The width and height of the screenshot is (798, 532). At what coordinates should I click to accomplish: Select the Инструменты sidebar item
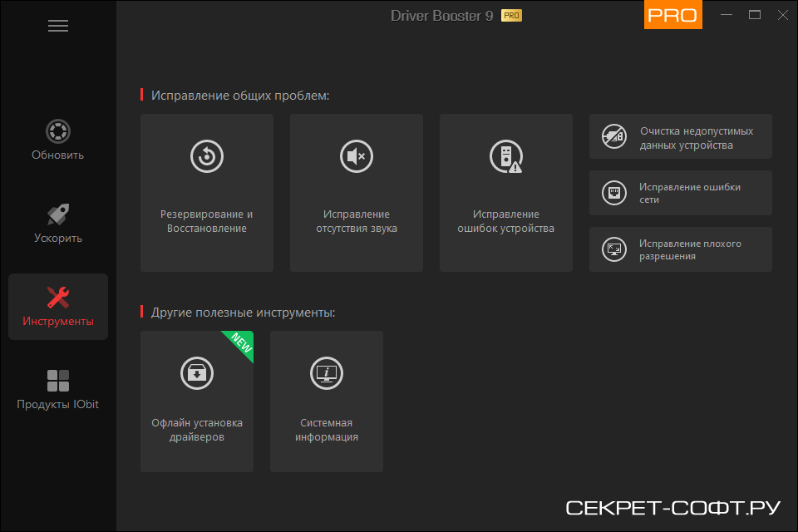coord(58,307)
